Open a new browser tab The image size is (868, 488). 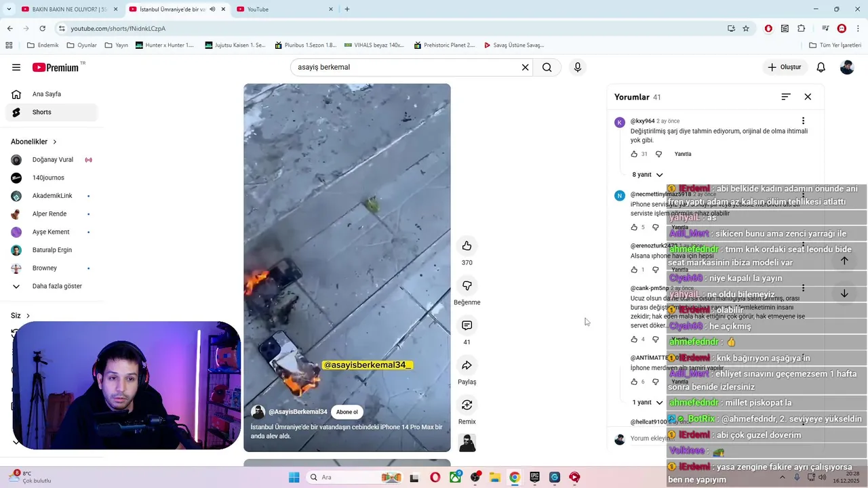(x=347, y=9)
